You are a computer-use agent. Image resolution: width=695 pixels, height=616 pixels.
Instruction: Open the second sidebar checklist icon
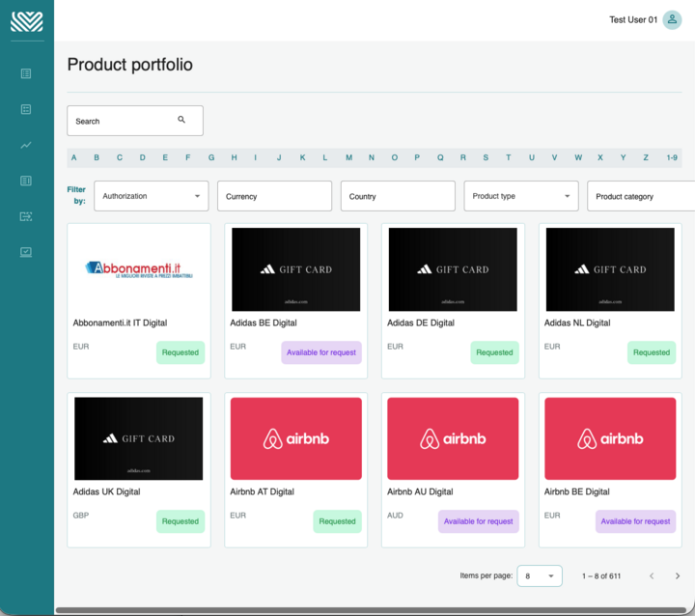[26, 109]
